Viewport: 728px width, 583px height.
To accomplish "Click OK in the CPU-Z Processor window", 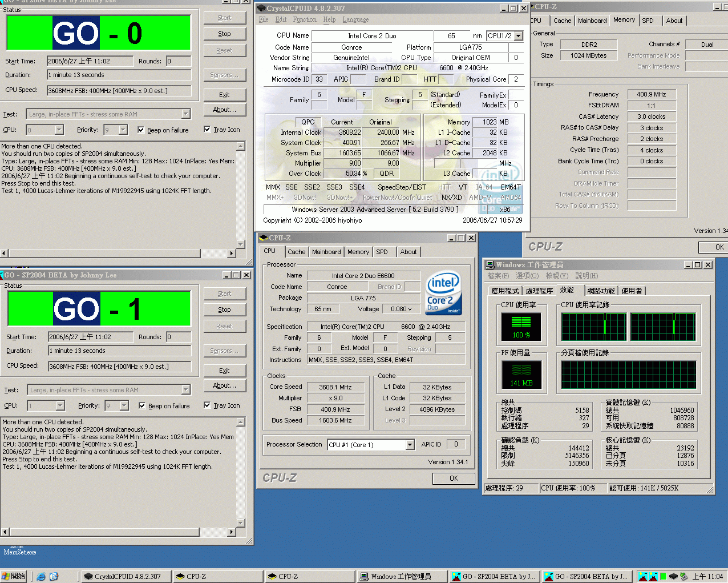I will pos(454,479).
